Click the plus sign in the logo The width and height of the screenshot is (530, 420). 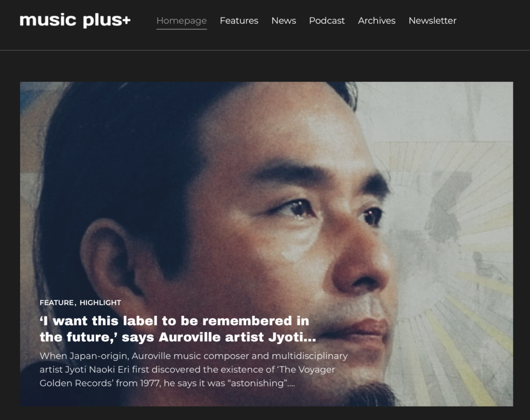(126, 20)
